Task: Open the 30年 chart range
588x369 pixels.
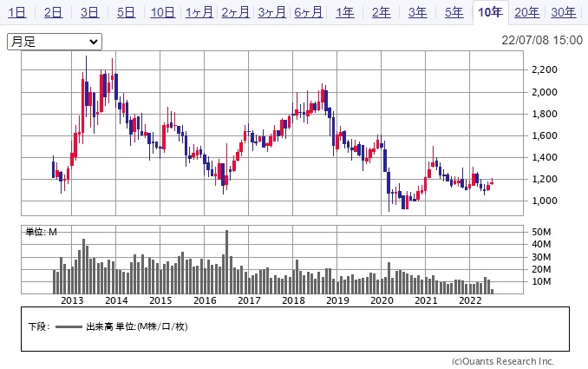Action: click(563, 12)
